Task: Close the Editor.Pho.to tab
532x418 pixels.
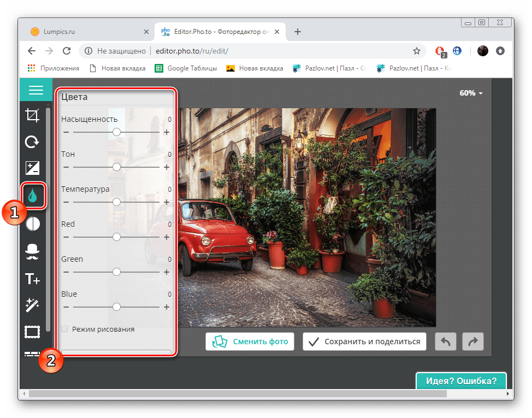Action: (x=277, y=32)
